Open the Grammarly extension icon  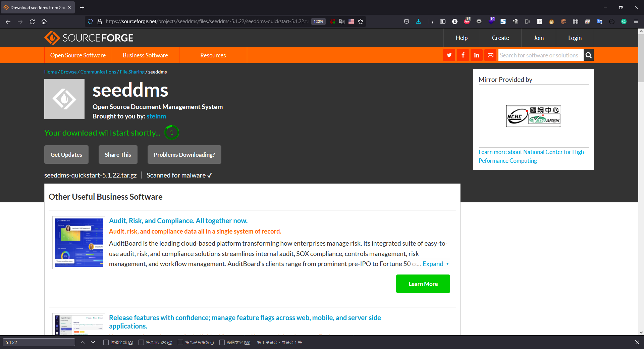[x=624, y=21]
